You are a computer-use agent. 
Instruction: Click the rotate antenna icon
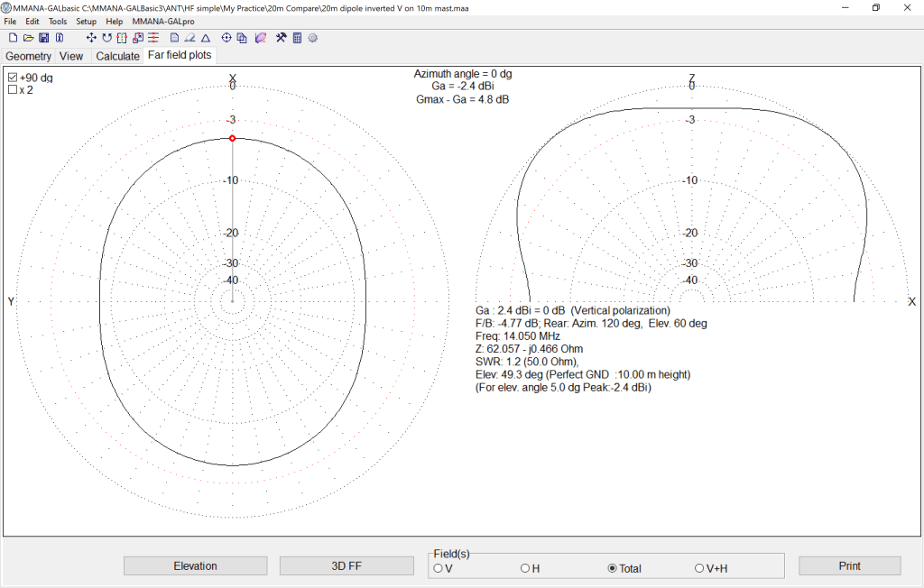[106, 38]
